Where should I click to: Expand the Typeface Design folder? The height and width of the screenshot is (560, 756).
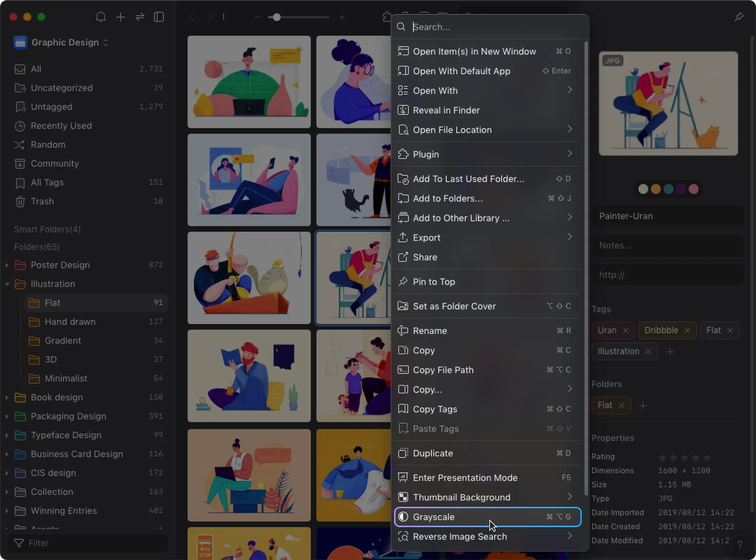(7, 435)
